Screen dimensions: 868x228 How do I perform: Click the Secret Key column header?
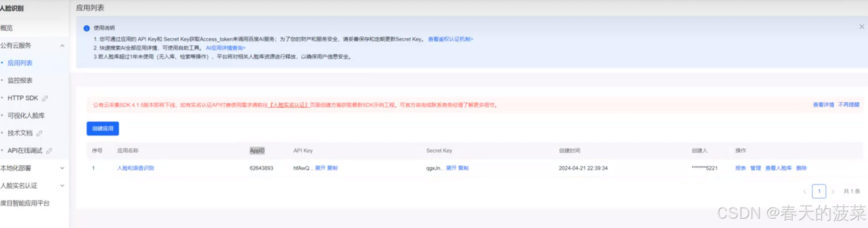[439, 150]
